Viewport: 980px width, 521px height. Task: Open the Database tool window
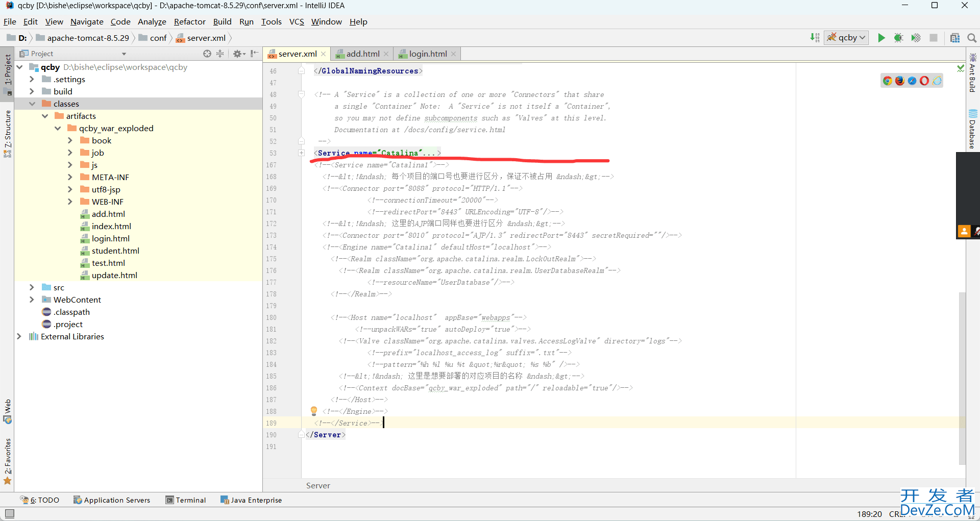point(973,129)
